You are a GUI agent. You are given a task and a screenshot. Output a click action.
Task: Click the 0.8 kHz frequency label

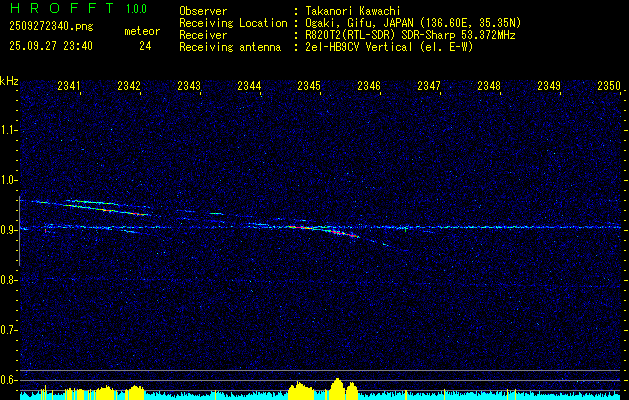pos(8,280)
